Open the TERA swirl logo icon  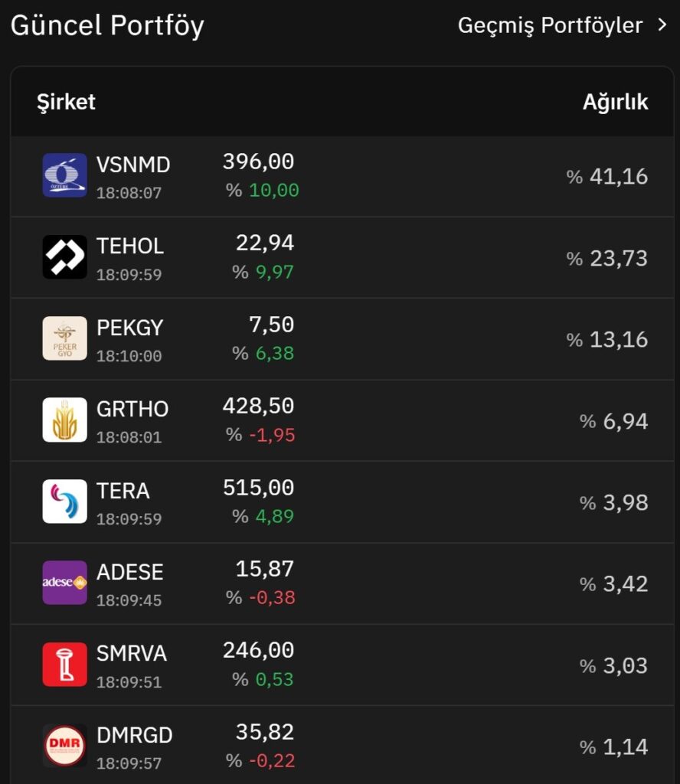[64, 501]
